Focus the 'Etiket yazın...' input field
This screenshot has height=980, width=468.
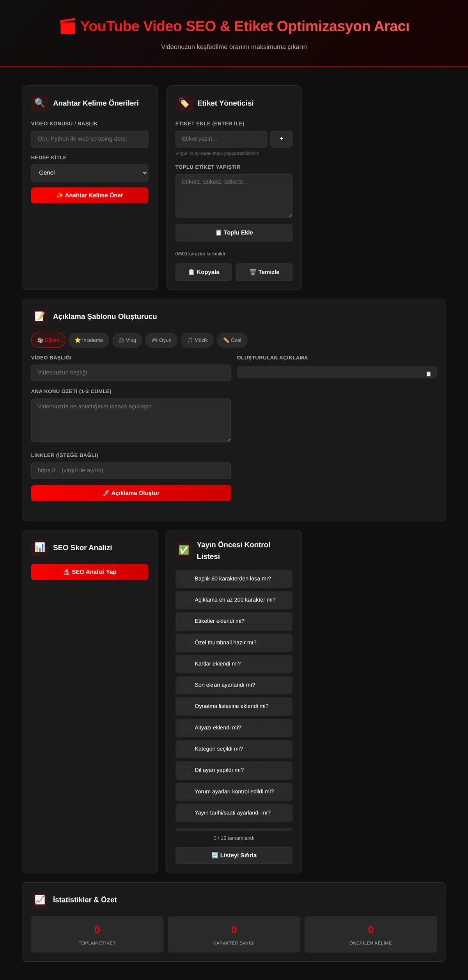[x=221, y=139]
